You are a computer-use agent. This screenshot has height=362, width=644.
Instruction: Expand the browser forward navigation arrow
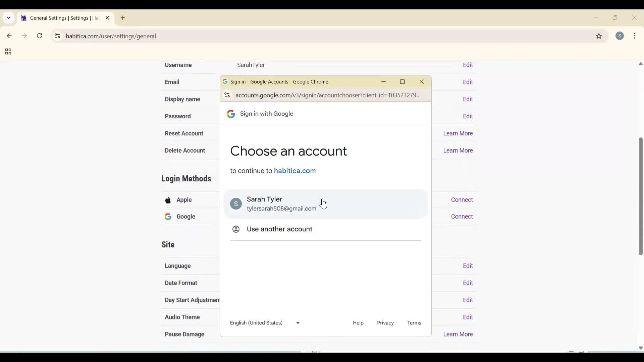(x=24, y=36)
